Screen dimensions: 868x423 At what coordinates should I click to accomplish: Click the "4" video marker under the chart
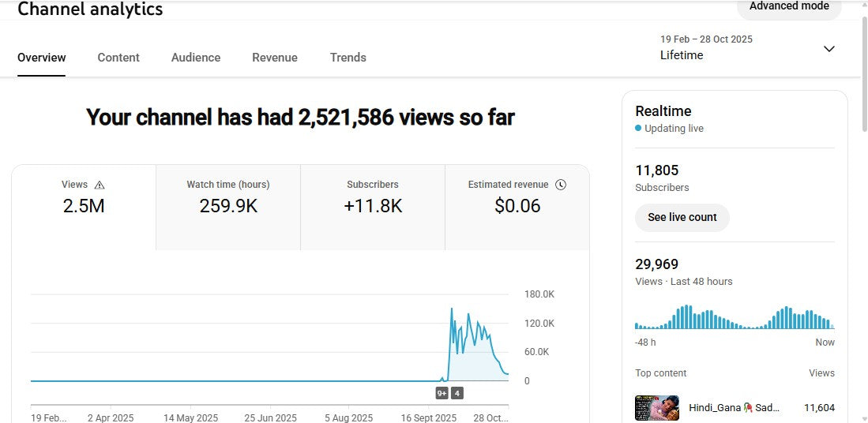coord(457,393)
